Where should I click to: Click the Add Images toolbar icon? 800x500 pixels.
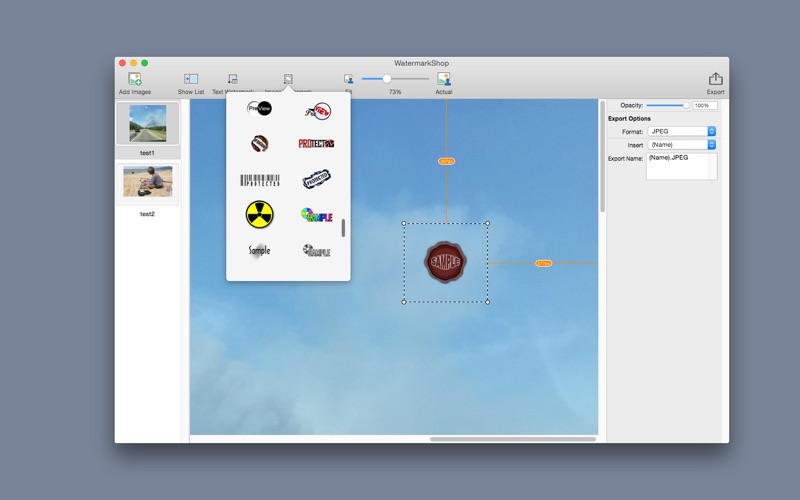pyautogui.click(x=135, y=79)
